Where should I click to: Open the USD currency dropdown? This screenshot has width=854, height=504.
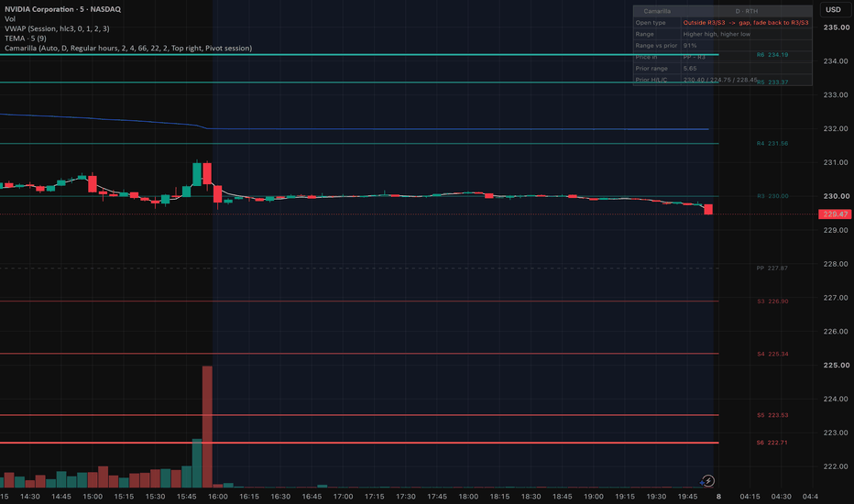click(833, 10)
